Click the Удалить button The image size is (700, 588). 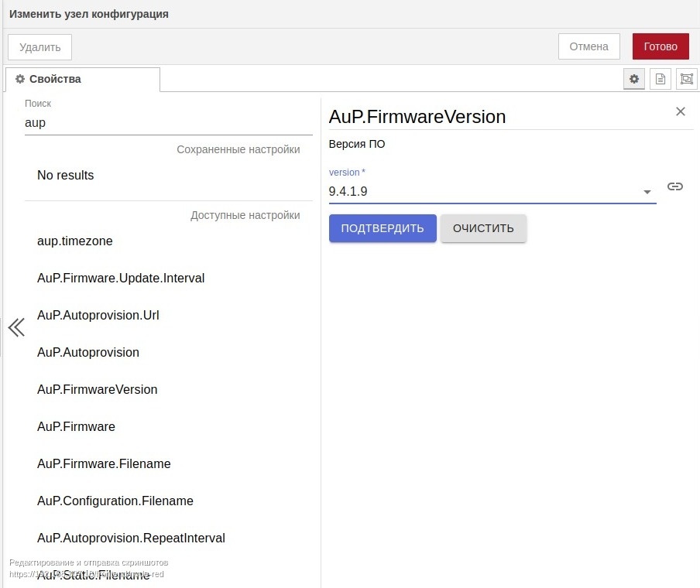coord(39,46)
